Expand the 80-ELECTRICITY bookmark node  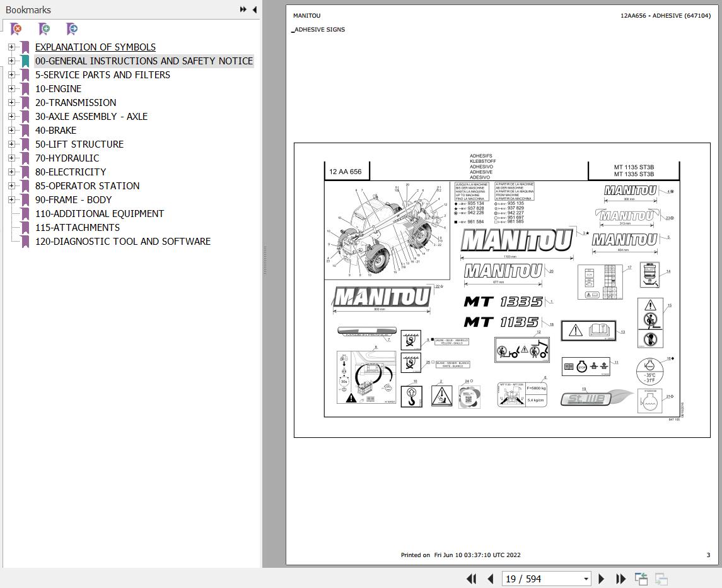[11, 172]
